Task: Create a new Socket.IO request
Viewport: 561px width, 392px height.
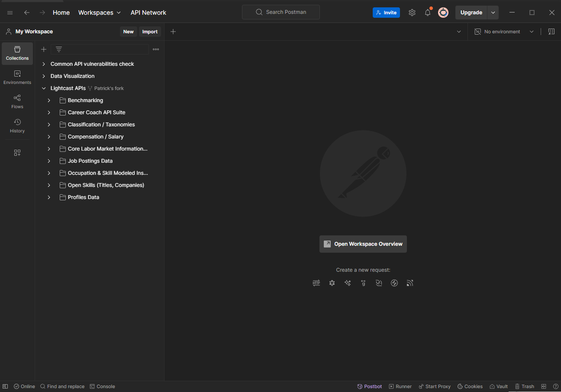Action: pyautogui.click(x=394, y=283)
